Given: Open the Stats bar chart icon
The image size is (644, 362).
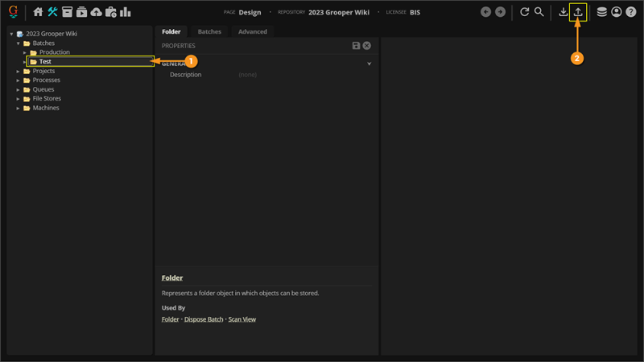Looking at the screenshot, I should pyautogui.click(x=126, y=12).
